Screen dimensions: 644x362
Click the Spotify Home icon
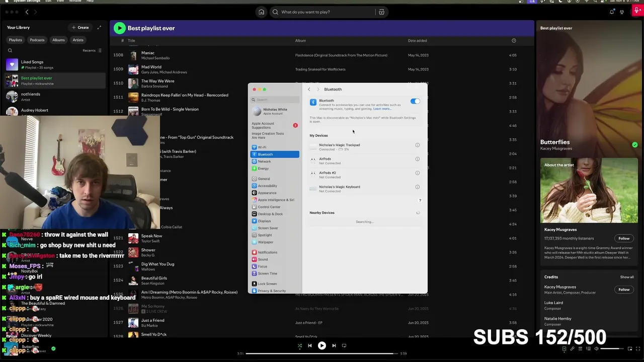click(261, 12)
